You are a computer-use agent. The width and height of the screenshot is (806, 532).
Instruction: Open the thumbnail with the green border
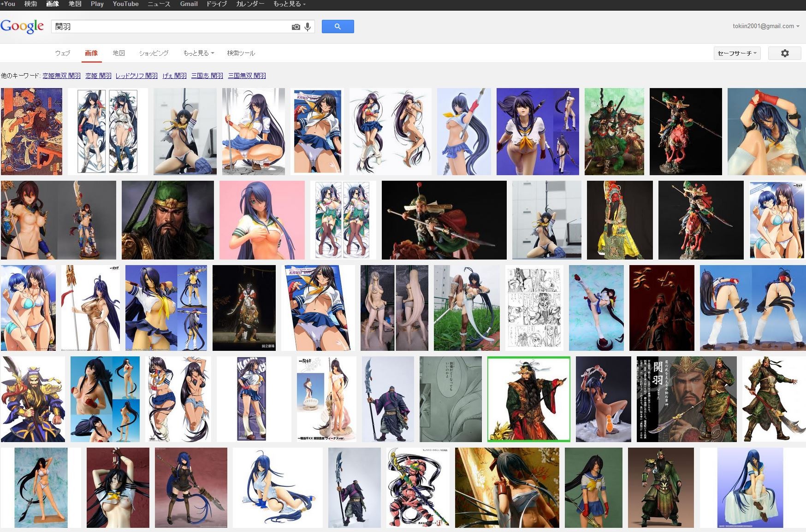pyautogui.click(x=529, y=399)
